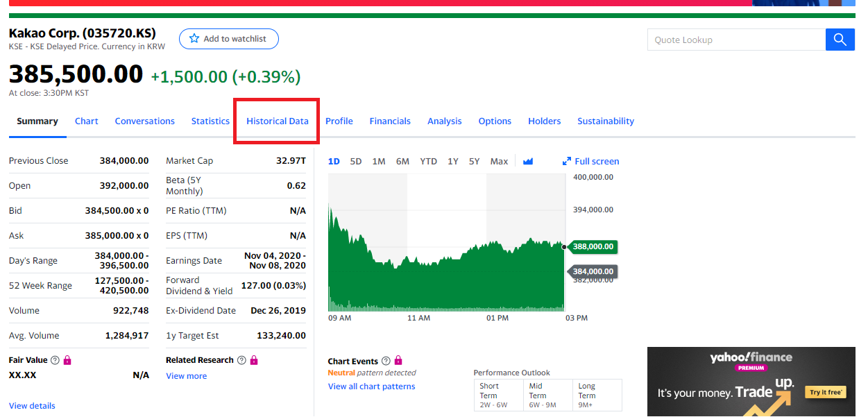Screen dimensions: 868x417
Task: Click the Fair Value help question mark
Action: pos(55,360)
